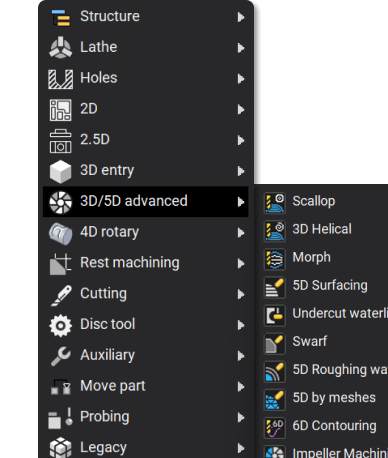Click the Undercut waterline icon
Viewport: 388px width, 458px height.
pyautogui.click(x=275, y=315)
